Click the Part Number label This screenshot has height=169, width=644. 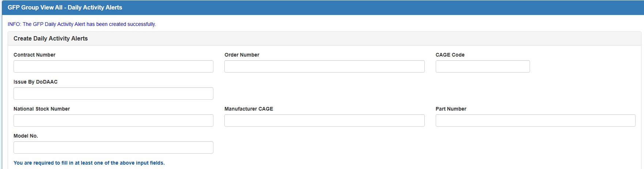[451, 109]
